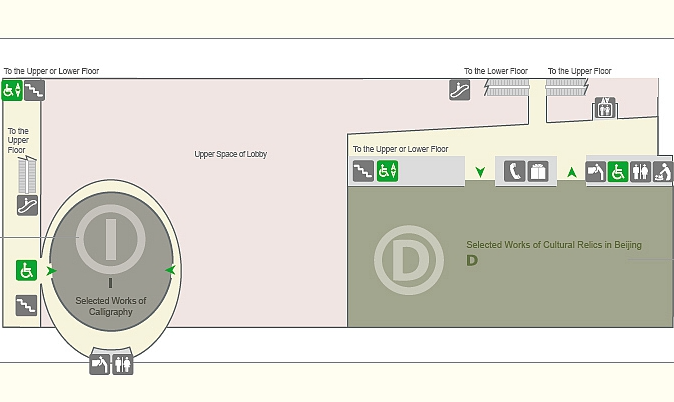This screenshot has height=402, width=674.
Task: Click the 'To the Lower Floor' label
Action: [496, 71]
